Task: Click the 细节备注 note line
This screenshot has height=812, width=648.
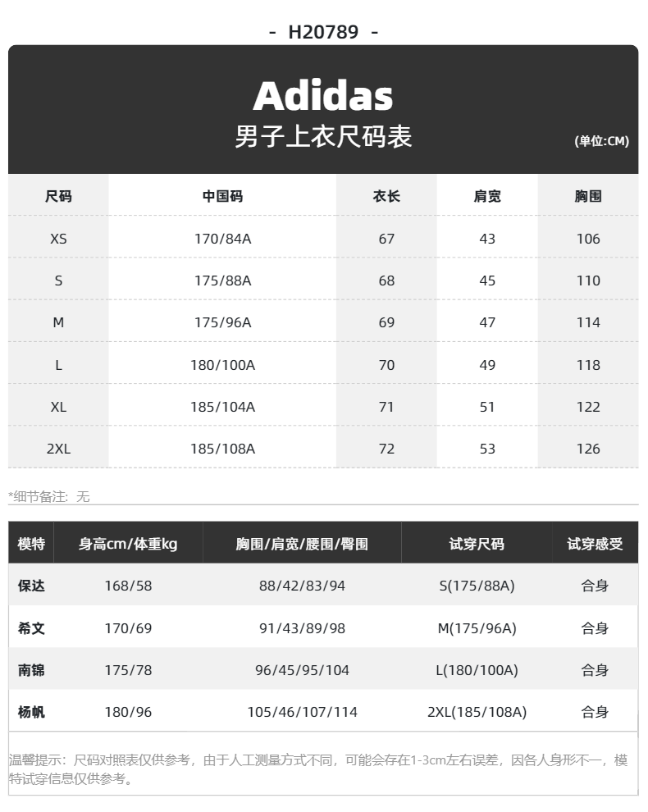Action: (x=49, y=496)
